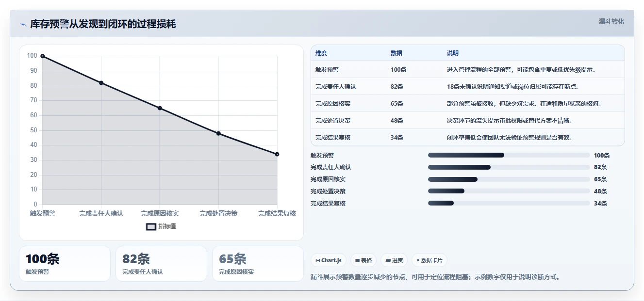Click the chart data point at 完成处置决策
The image size is (644, 301).
(x=218, y=133)
